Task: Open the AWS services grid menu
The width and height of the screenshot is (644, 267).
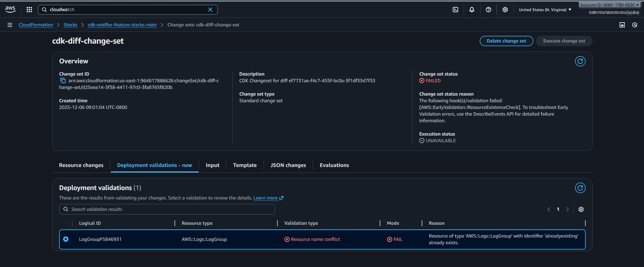Action: (29, 9)
